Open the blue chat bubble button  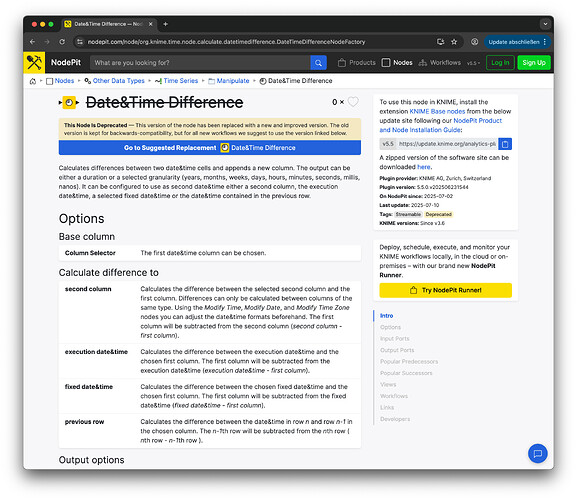pos(537,453)
